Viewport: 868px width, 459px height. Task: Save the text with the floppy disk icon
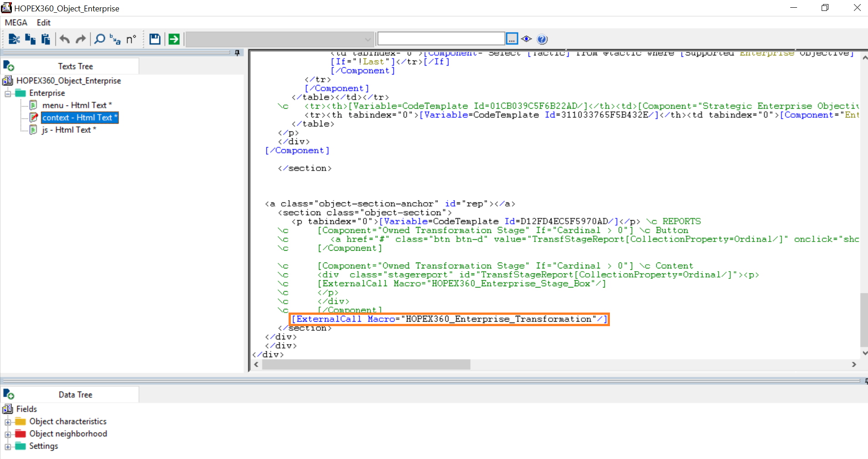click(x=155, y=39)
